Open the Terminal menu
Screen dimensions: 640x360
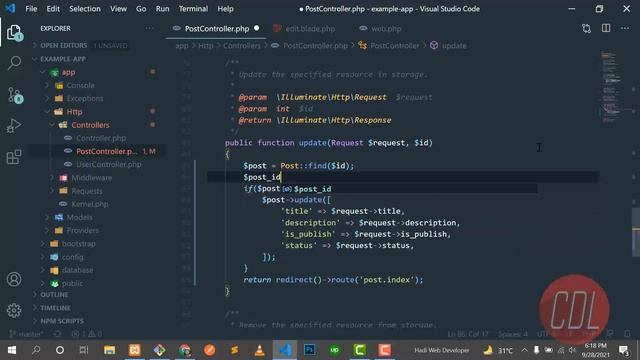[x=193, y=9]
